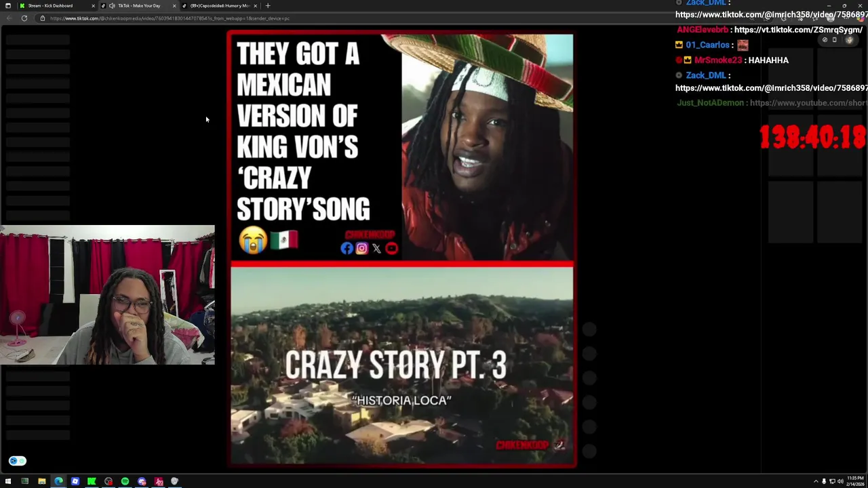The height and width of the screenshot is (488, 868).
Task: Open the taskbar clock showing 11:35 PM
Action: [x=854, y=481]
